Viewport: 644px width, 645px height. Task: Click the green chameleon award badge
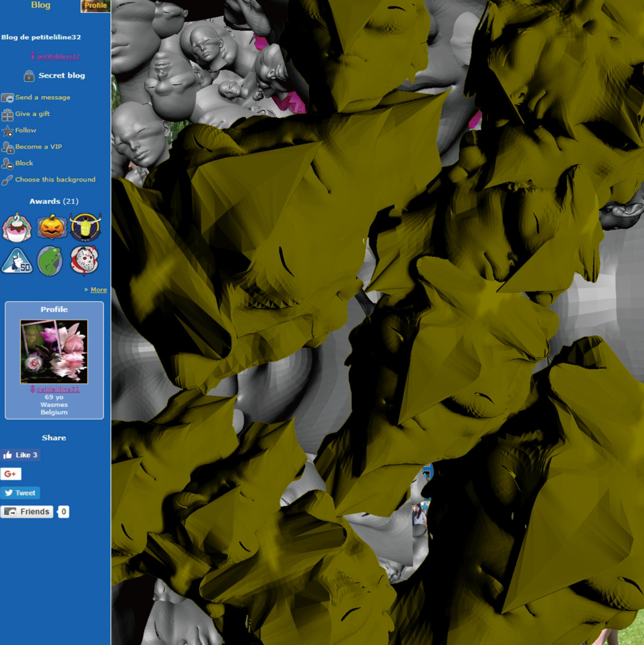point(50,261)
